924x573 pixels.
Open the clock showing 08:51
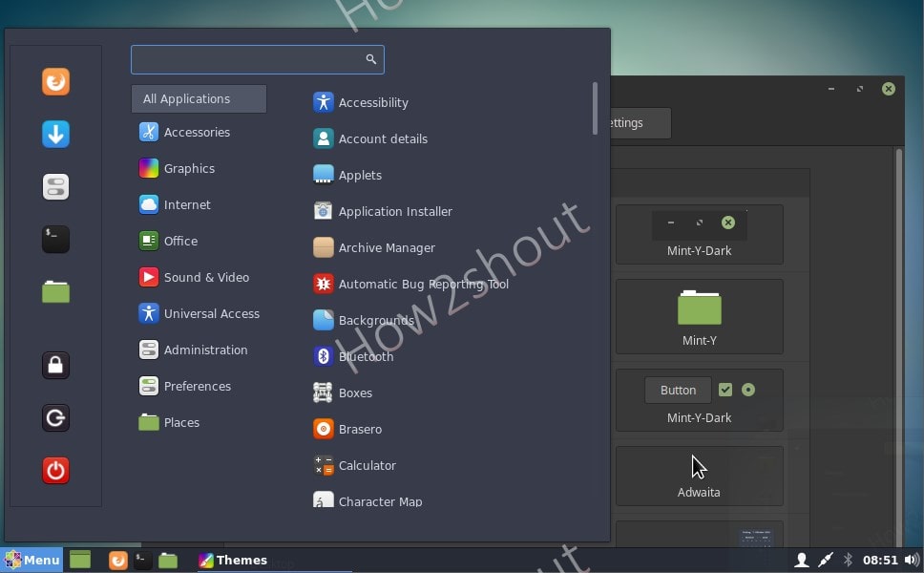click(x=880, y=560)
